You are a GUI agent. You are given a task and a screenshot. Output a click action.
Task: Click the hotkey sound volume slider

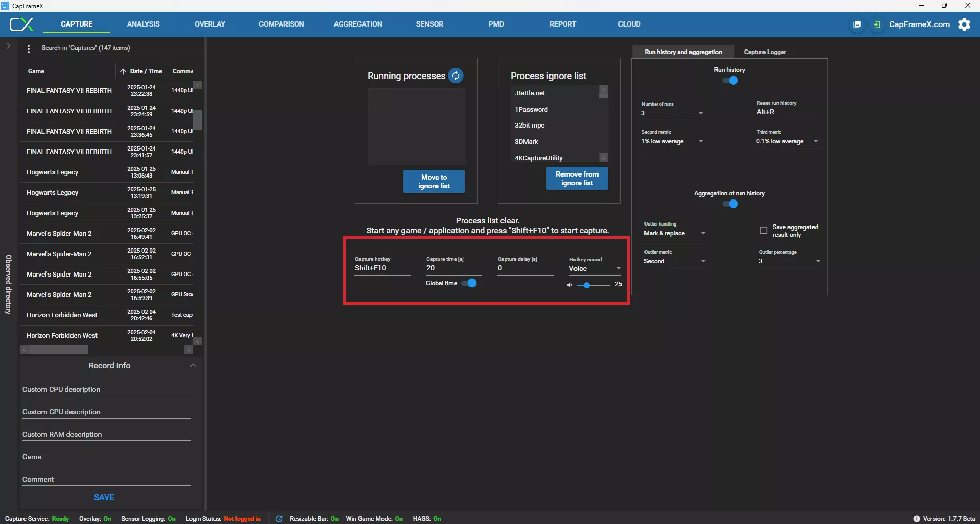593,285
